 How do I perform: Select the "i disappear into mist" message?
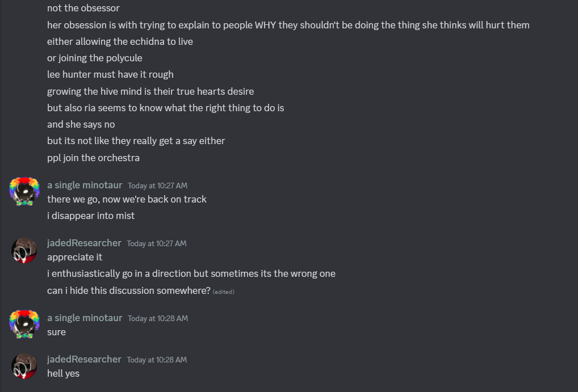point(91,216)
